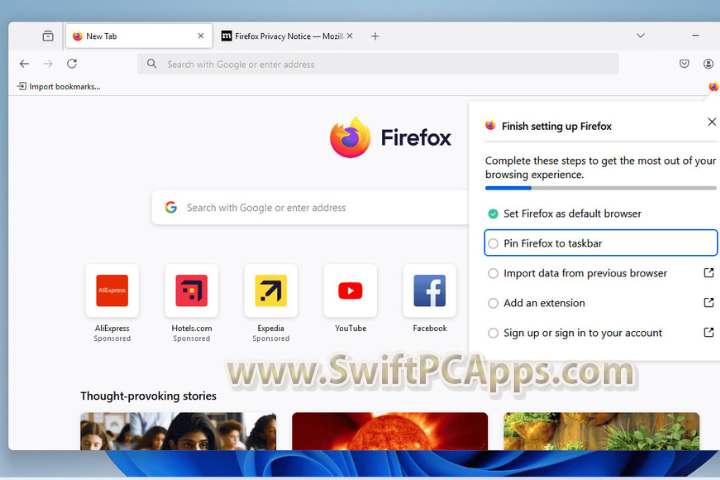Close the New Tab tab
The width and height of the screenshot is (720, 480).
click(201, 36)
